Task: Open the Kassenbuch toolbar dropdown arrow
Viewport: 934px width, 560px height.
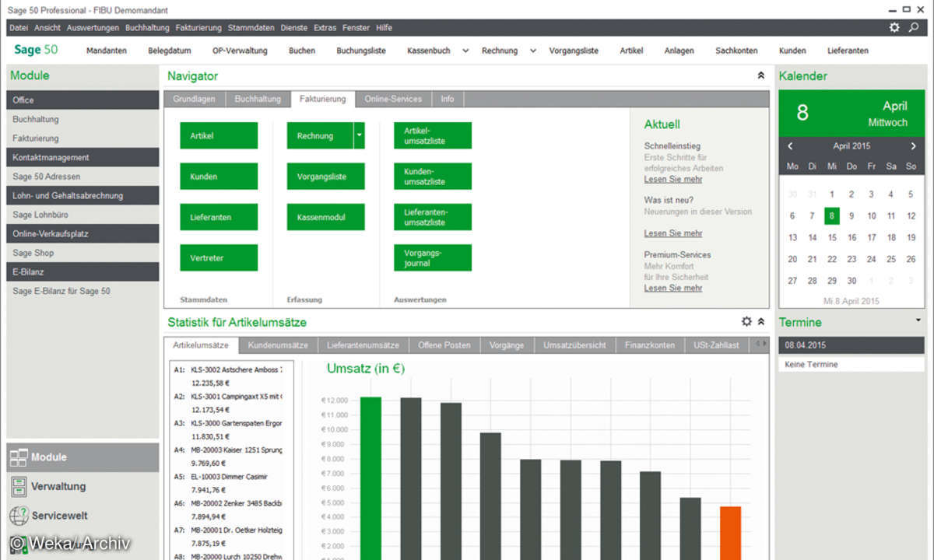Action: (x=465, y=51)
